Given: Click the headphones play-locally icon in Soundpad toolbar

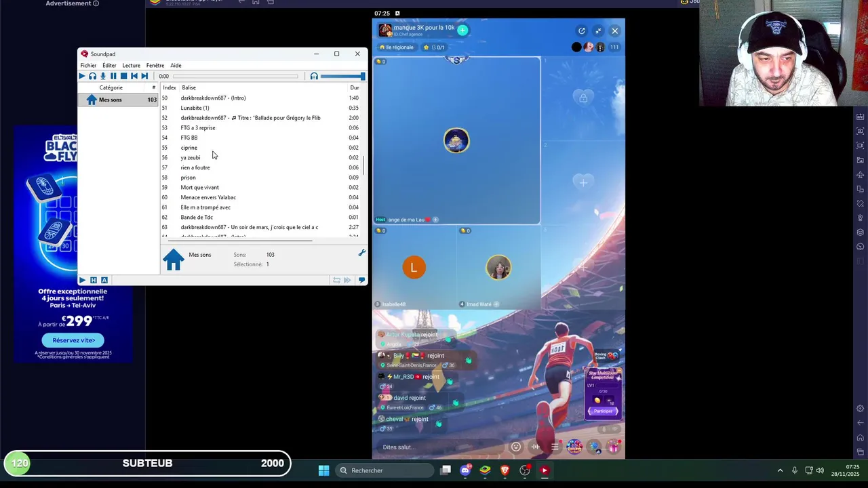Looking at the screenshot, I should coord(92,76).
